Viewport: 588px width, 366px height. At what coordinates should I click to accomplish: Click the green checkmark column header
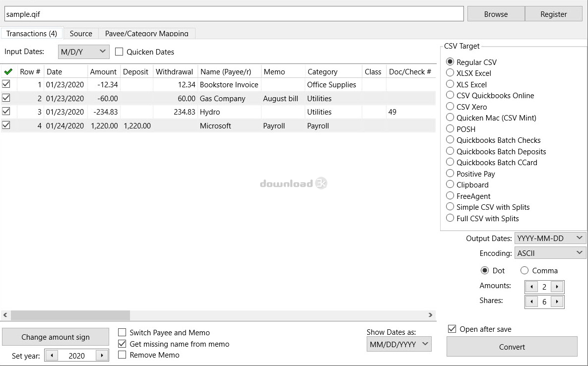pos(8,71)
